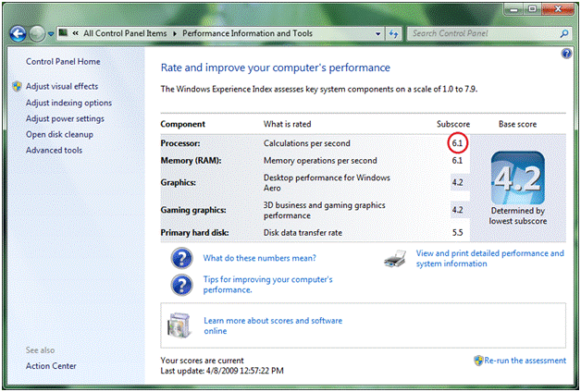The height and width of the screenshot is (392, 581).
Task: Select Open disk cleanup
Action: click(x=59, y=135)
